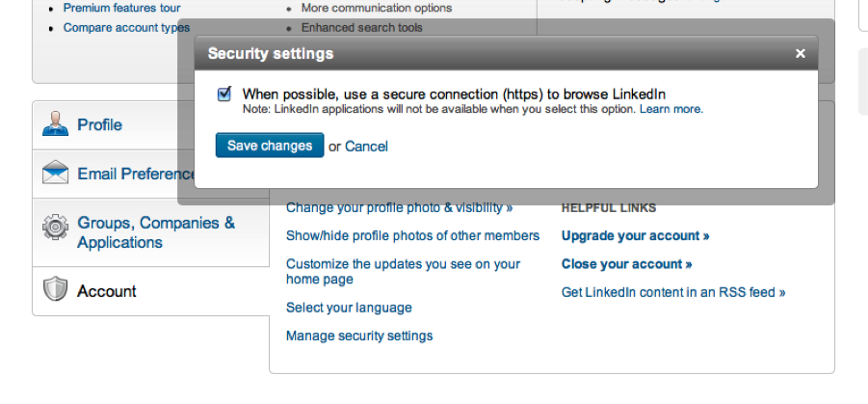This screenshot has height=404, width=868.
Task: Click the Save changes button
Action: click(269, 146)
